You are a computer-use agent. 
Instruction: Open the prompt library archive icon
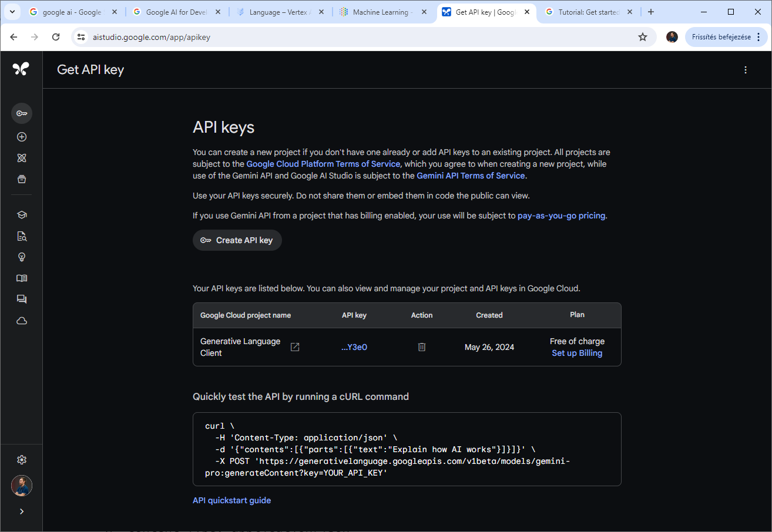[22, 179]
